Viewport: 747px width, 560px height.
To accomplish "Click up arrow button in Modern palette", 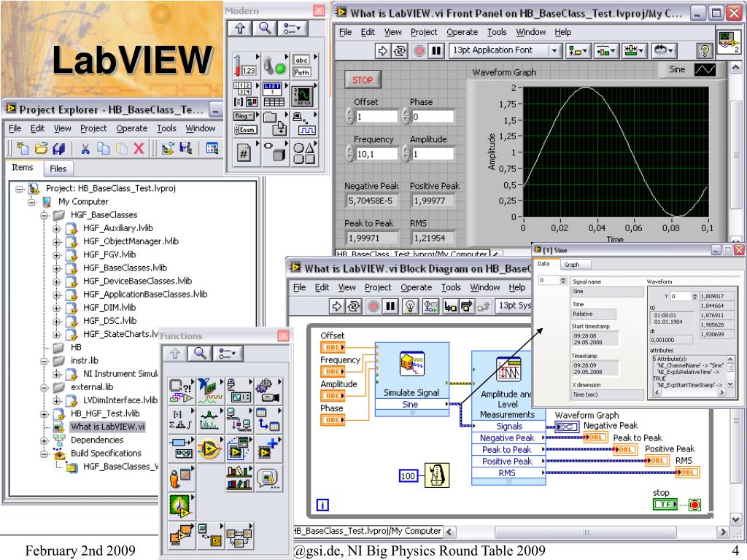I will [x=239, y=28].
